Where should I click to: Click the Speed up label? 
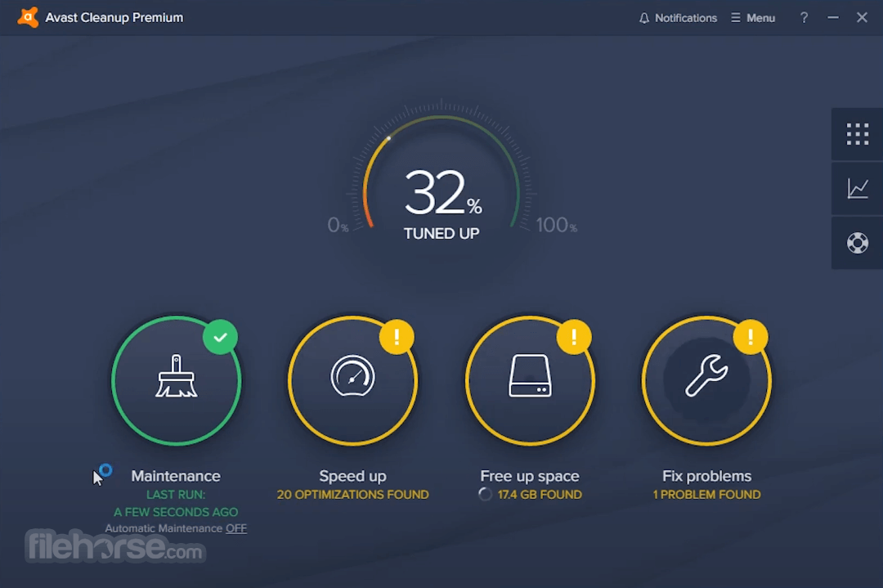pos(352,476)
